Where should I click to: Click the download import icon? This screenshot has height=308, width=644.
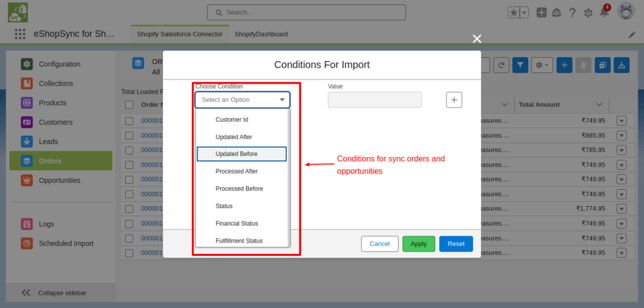coord(622,65)
